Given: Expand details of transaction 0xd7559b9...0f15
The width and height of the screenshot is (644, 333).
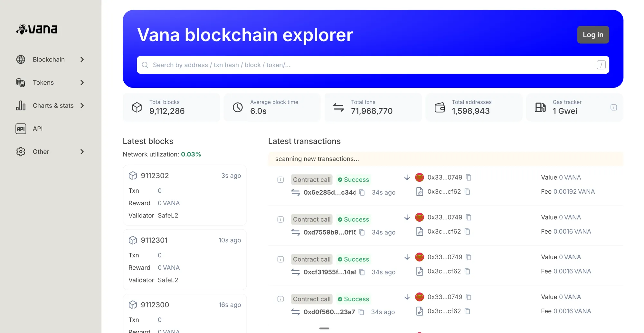Looking at the screenshot, I should [280, 219].
